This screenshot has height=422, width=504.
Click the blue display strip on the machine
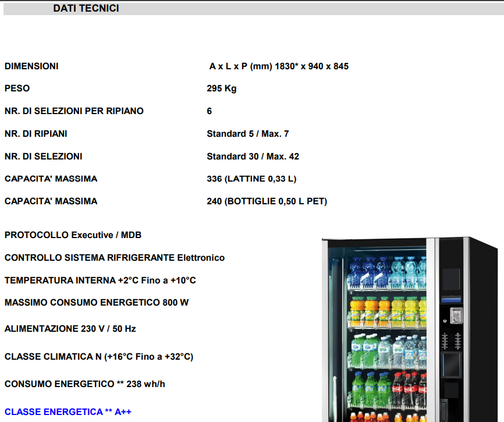(x=450, y=299)
